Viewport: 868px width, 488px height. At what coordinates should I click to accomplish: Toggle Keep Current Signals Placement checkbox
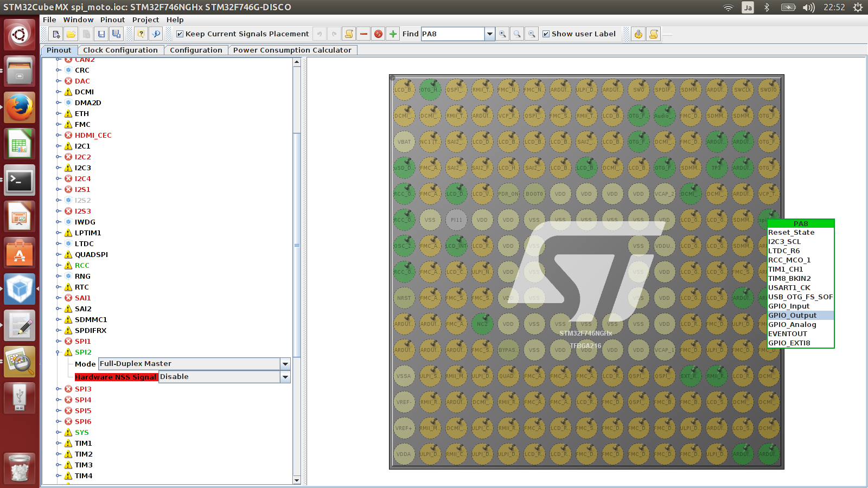pyautogui.click(x=180, y=34)
